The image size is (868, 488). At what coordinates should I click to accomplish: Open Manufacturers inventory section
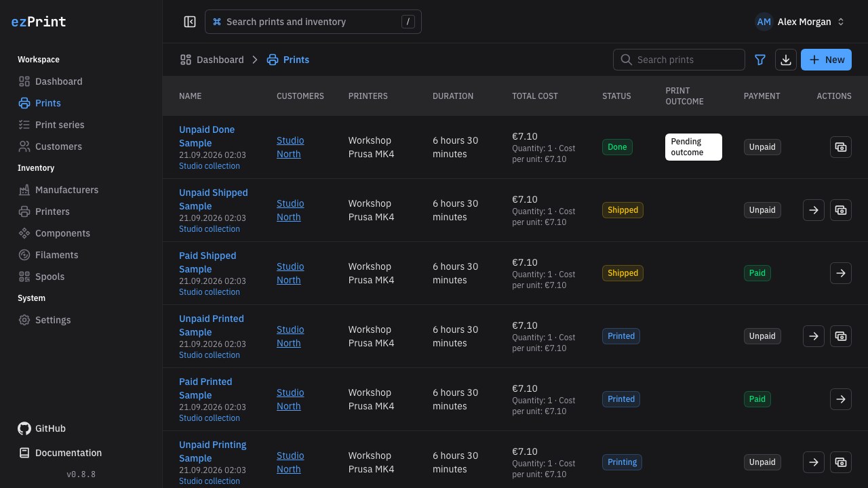coord(81,190)
